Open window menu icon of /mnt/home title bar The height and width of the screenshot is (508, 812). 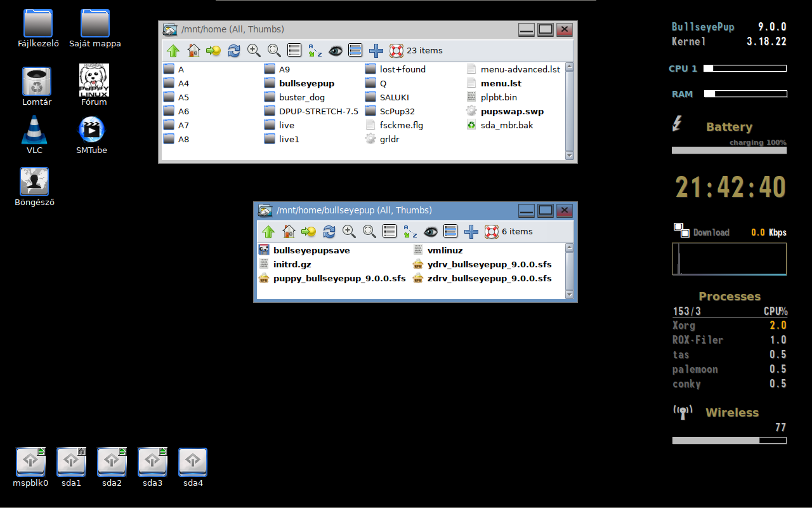click(169, 29)
